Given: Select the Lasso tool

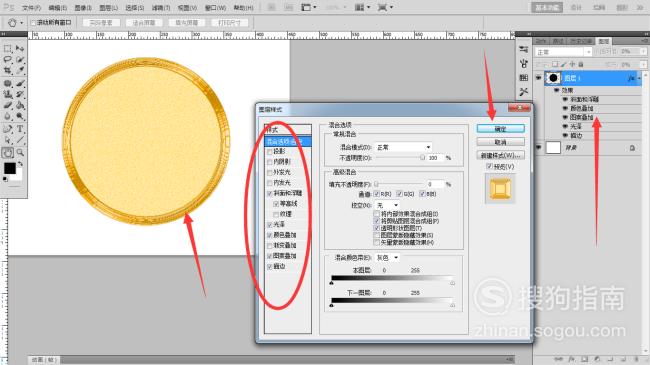Looking at the screenshot, I should click(x=7, y=60).
